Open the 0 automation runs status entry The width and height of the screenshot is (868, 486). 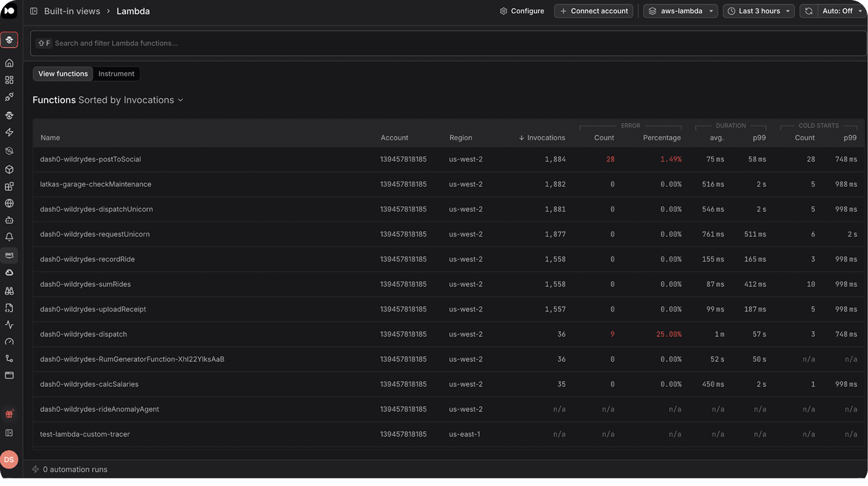pos(70,470)
